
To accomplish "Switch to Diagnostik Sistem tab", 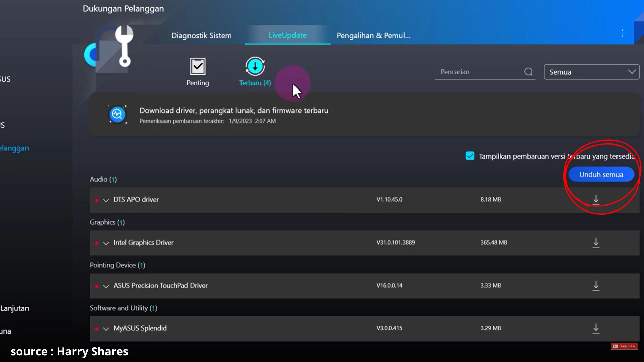I will tap(201, 35).
